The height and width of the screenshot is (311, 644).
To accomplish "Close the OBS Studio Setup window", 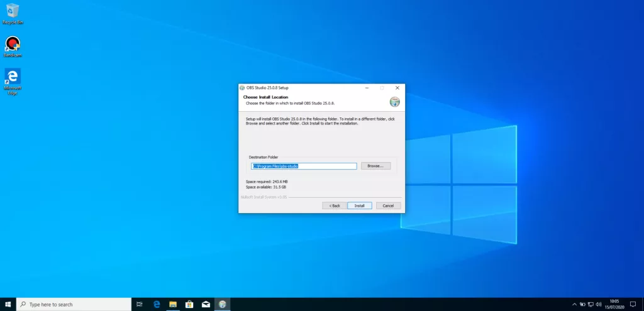I will 397,87.
